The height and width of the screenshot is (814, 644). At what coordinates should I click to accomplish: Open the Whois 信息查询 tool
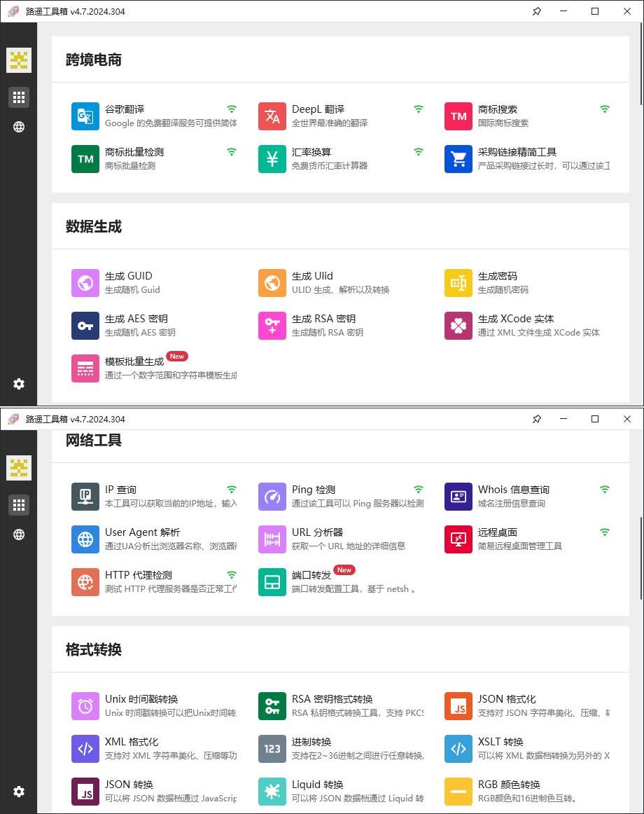pyautogui.click(x=458, y=497)
